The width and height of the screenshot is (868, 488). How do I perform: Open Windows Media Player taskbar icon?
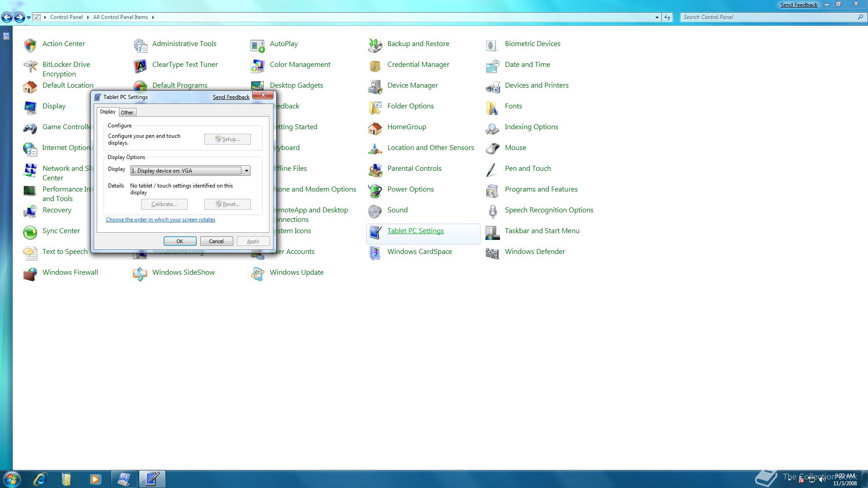(95, 479)
